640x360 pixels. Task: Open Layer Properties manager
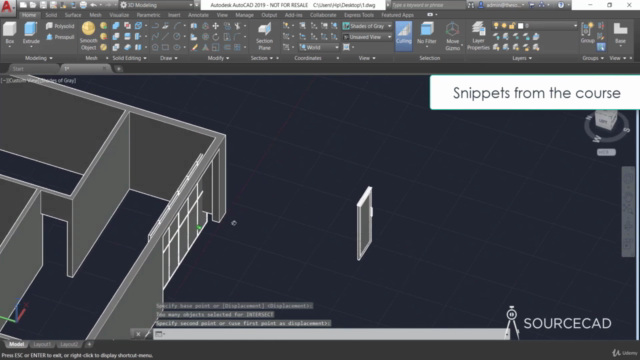pyautogui.click(x=478, y=36)
